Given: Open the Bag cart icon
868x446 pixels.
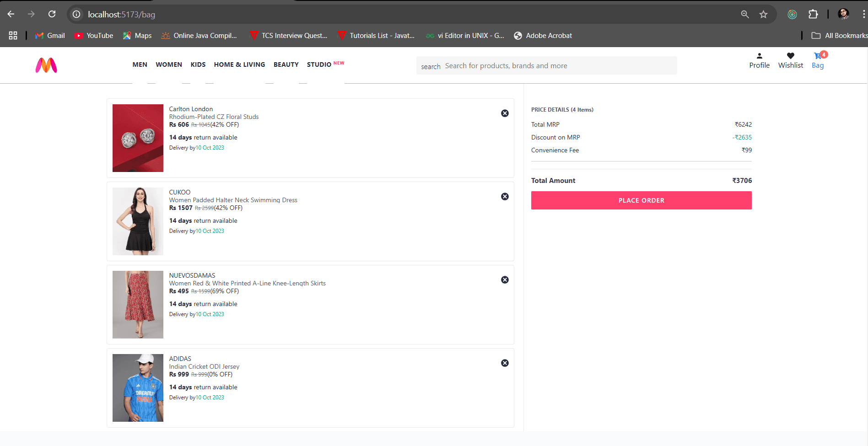Looking at the screenshot, I should click(817, 56).
